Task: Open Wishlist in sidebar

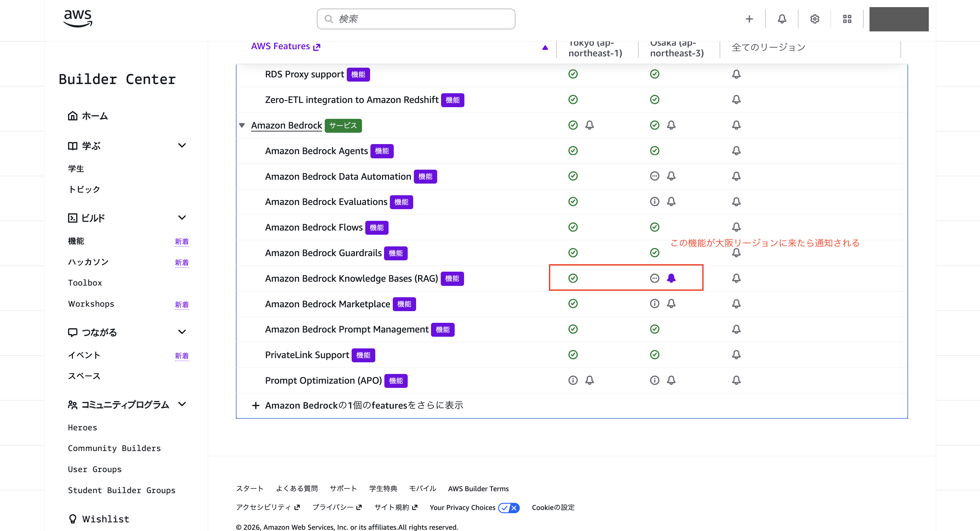Action: pos(99,519)
